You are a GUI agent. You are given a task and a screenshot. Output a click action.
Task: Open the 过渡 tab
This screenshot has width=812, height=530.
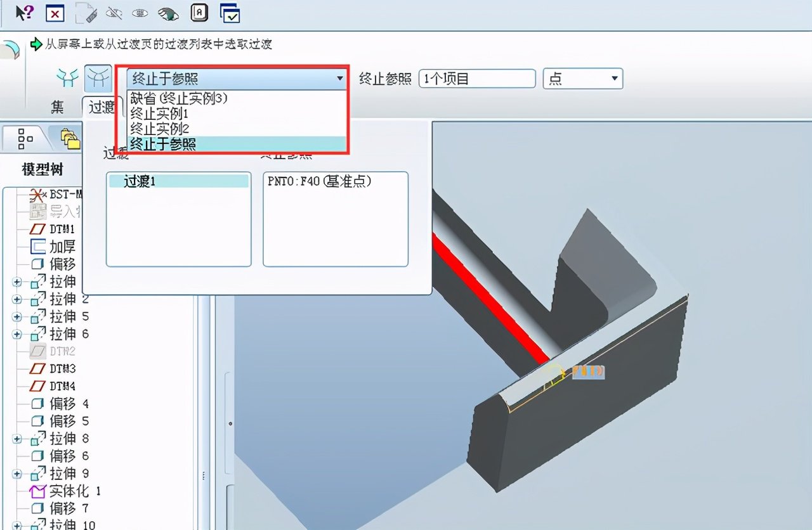(x=101, y=107)
